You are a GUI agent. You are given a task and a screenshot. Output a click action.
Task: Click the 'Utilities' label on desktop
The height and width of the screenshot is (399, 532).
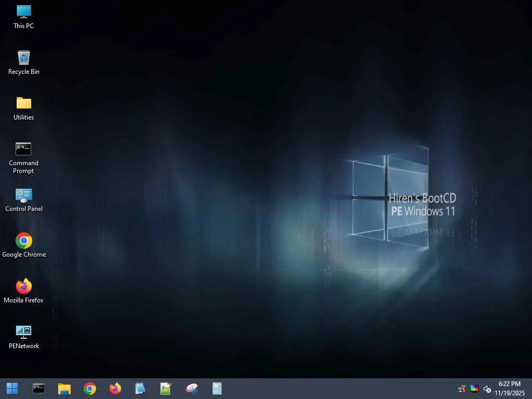pos(24,117)
